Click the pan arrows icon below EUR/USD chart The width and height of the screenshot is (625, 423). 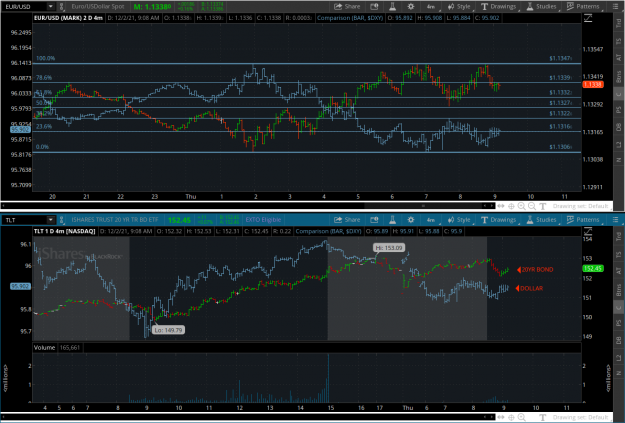click(x=501, y=206)
